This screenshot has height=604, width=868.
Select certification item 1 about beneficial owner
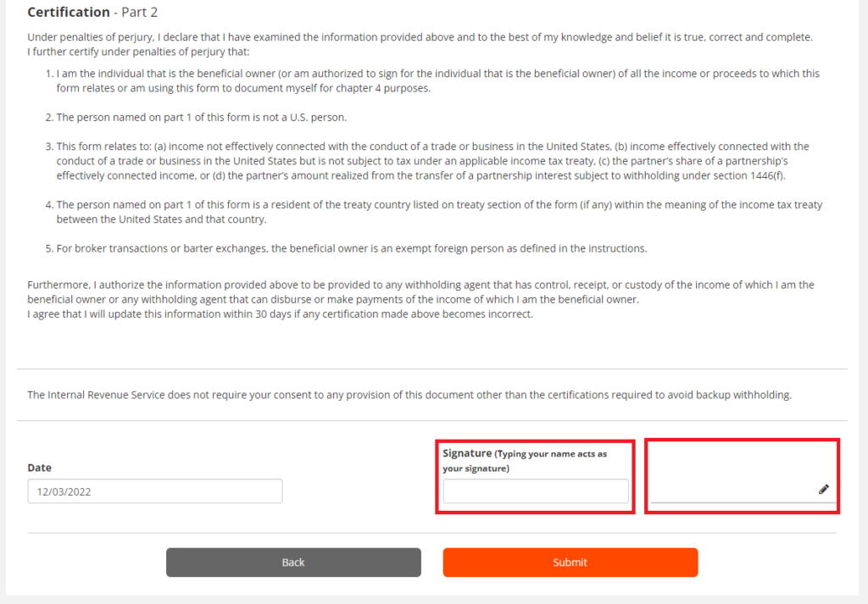tap(432, 80)
